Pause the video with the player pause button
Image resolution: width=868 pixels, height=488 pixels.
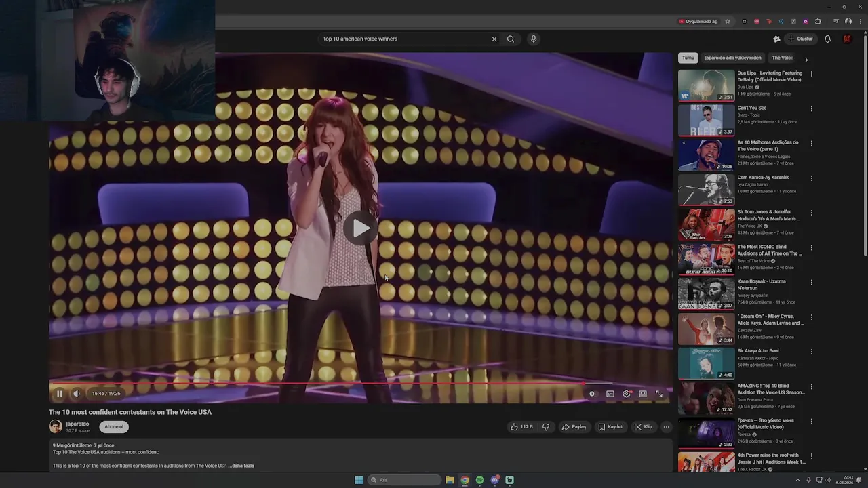(x=60, y=394)
